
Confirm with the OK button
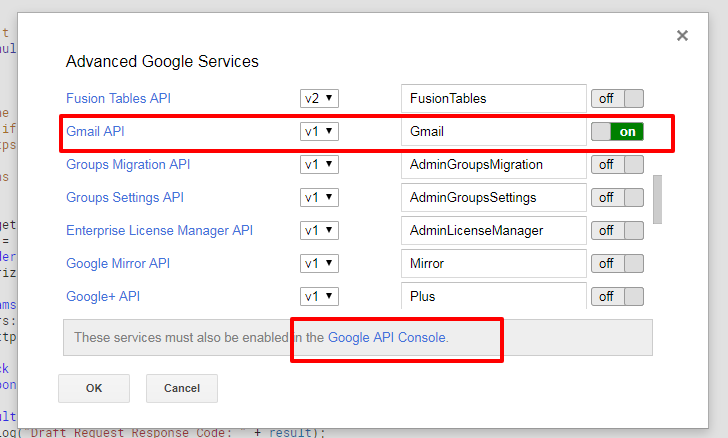(x=94, y=388)
